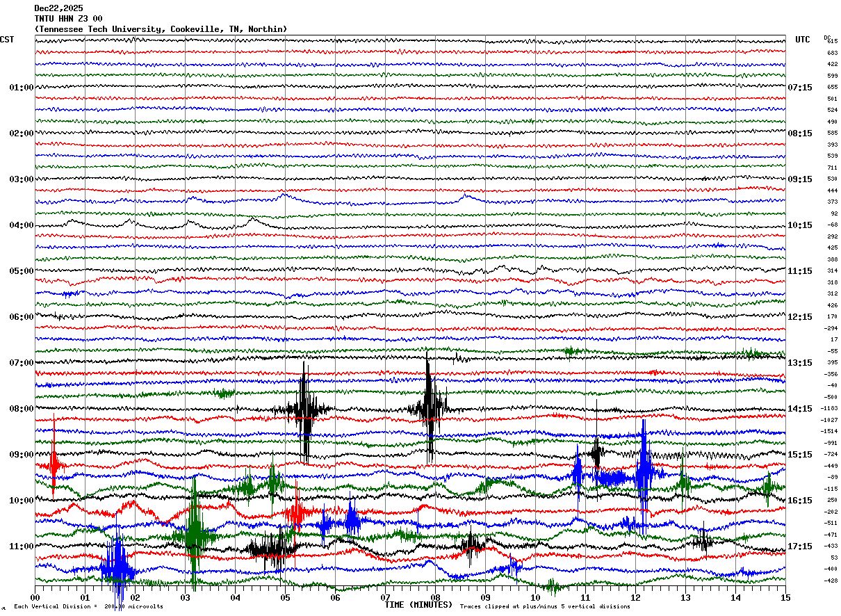841x616 pixels.
Task: Click the Traces clipped at plus/minus note
Action: pos(545,607)
